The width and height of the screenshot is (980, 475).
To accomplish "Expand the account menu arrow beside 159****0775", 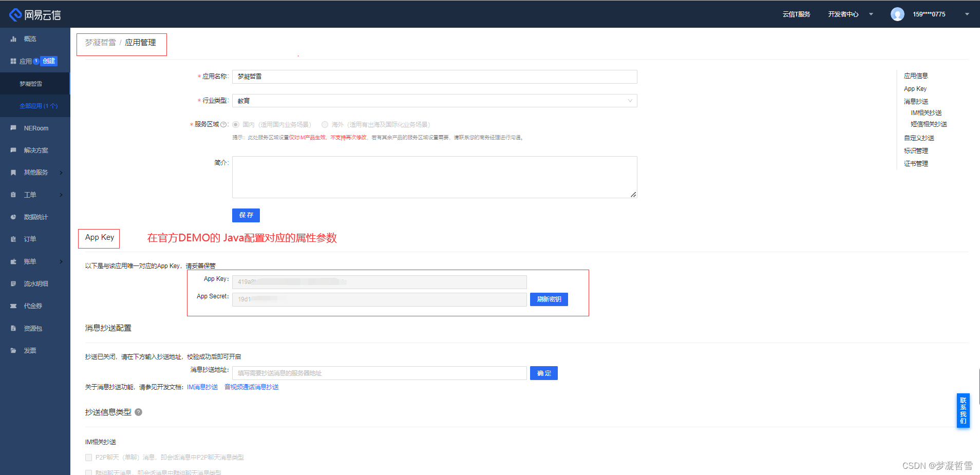I will point(967,14).
